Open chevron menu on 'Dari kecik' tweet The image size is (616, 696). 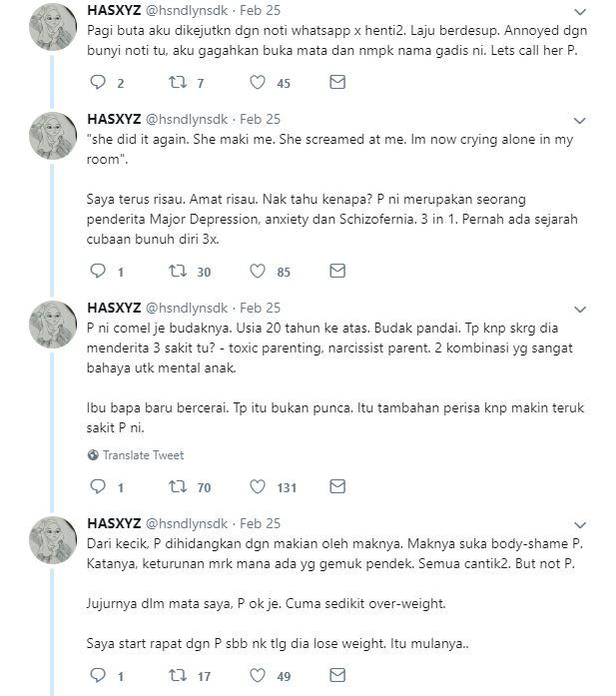click(580, 525)
